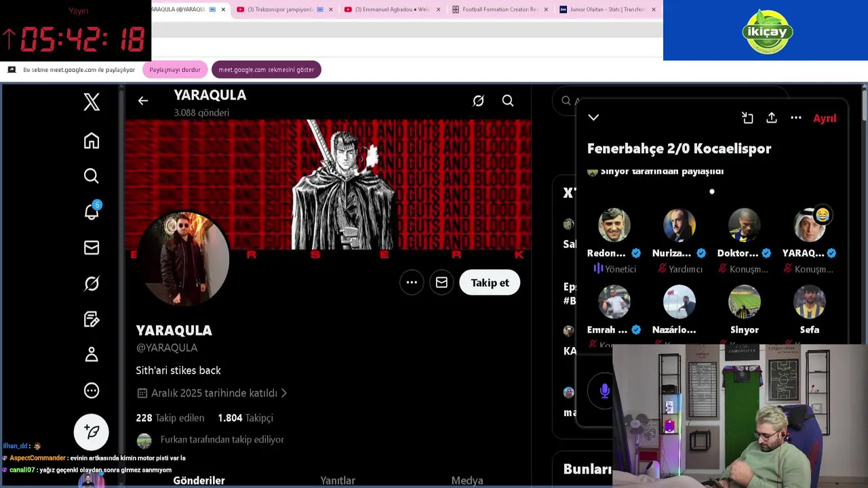The width and height of the screenshot is (868, 488).
Task: Click Sefa participant avatar in Space
Action: pos(809,302)
